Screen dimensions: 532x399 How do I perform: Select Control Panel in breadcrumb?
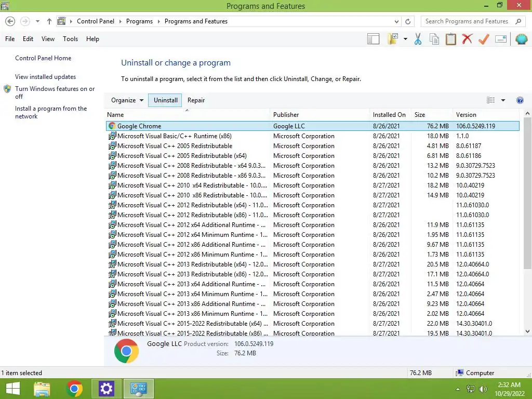[x=96, y=21]
